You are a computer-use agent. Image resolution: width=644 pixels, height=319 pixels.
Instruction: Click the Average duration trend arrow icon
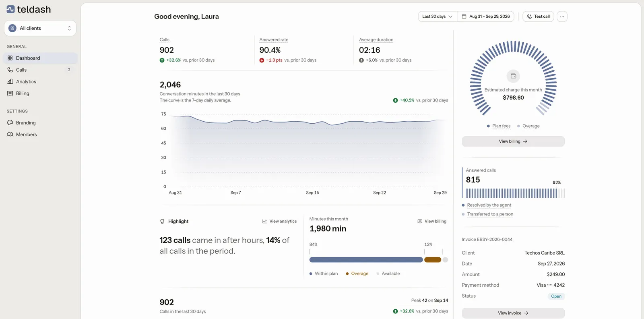(x=361, y=60)
